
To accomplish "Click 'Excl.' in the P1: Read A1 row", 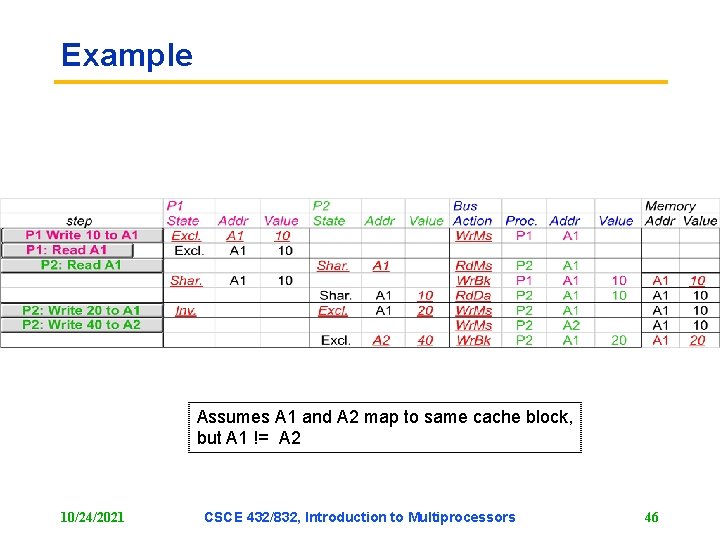I will [x=189, y=251].
